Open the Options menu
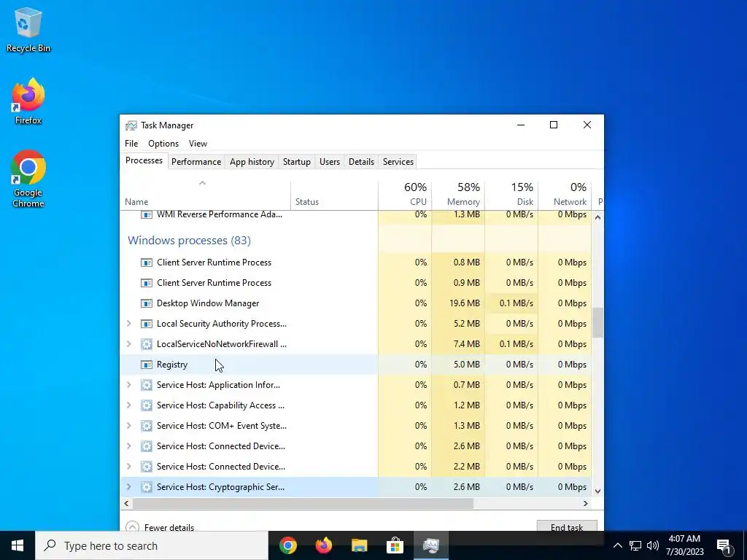This screenshot has width=747, height=560. click(x=163, y=144)
